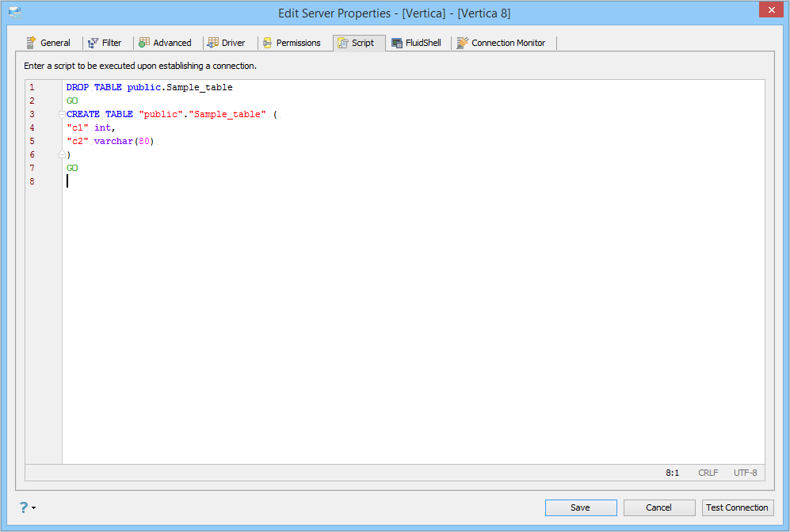Click the number 80 in varchar
The width and height of the screenshot is (790, 532).
point(144,142)
